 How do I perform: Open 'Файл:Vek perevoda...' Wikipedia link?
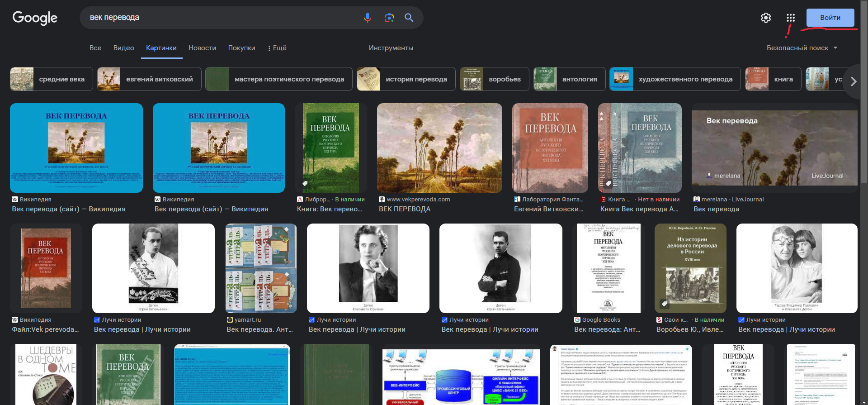point(45,329)
